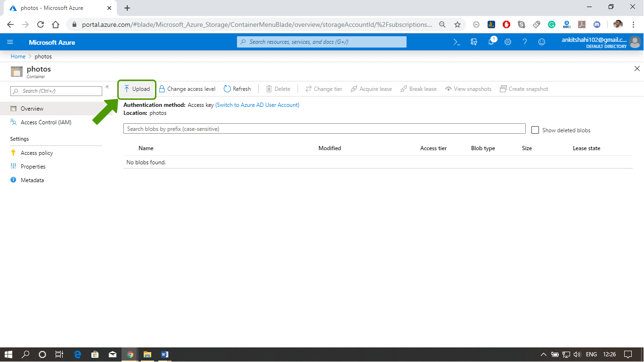Image resolution: width=644 pixels, height=362 pixels.
Task: Go to Home breadcrumb link
Action: (x=18, y=56)
